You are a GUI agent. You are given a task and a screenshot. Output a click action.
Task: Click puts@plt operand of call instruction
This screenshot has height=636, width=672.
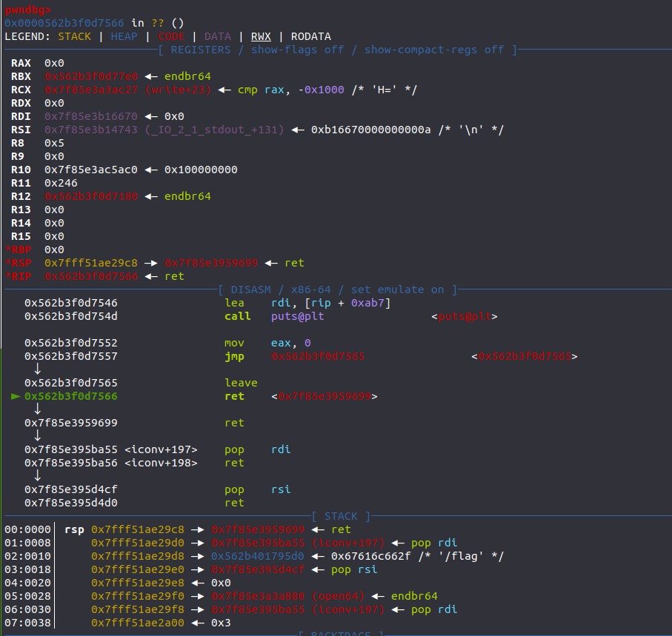(297, 316)
